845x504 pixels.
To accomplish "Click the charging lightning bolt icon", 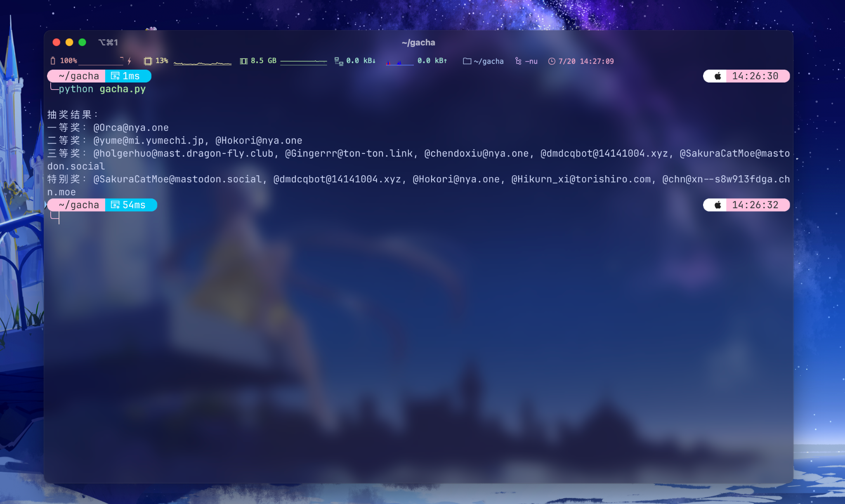I will 130,61.
